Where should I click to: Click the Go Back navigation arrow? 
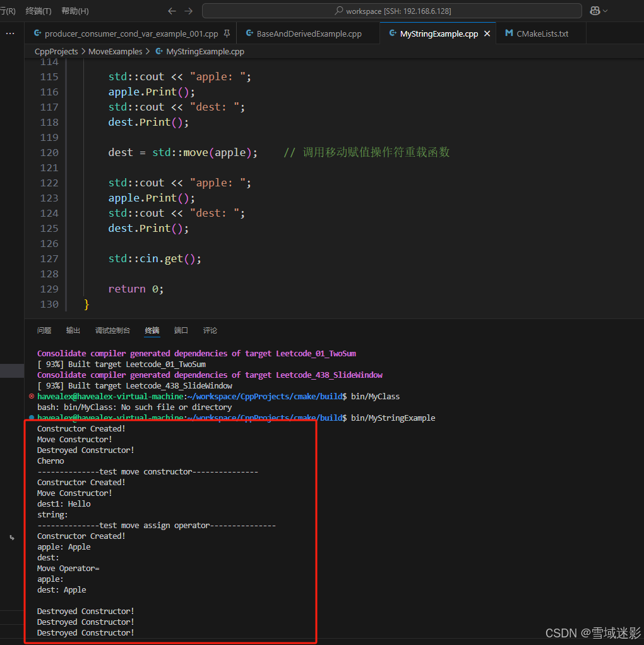pyautogui.click(x=172, y=10)
